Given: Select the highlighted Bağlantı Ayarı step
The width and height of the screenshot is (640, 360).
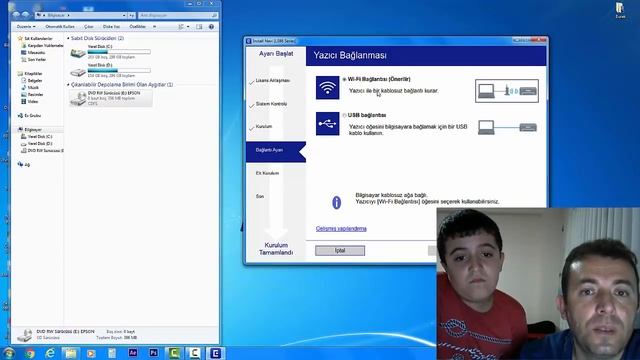Looking at the screenshot, I should tap(276, 152).
